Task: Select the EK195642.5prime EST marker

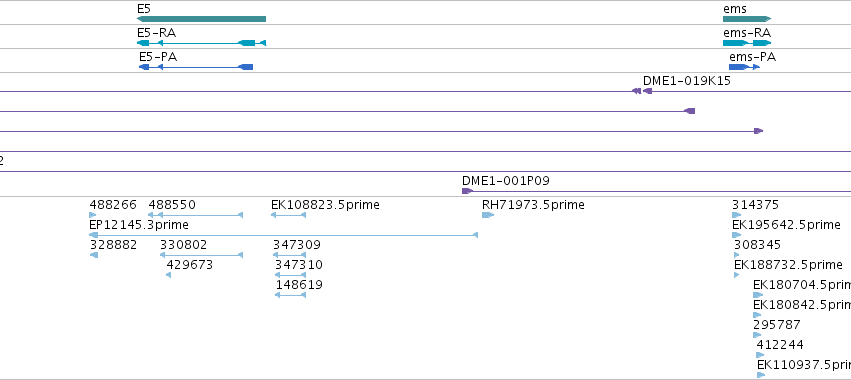Action: pyautogui.click(x=736, y=235)
